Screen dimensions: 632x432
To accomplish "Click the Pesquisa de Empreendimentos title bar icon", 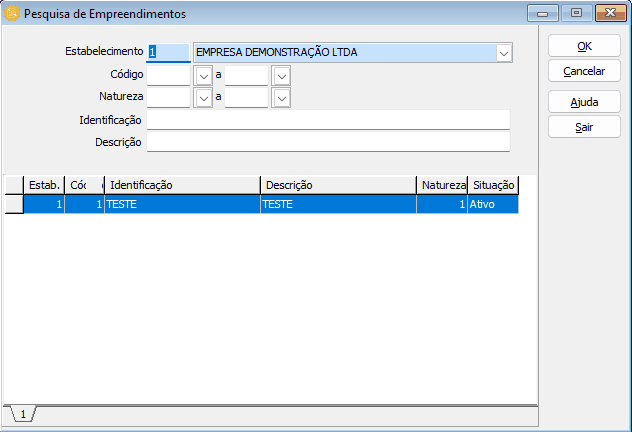I will click(x=12, y=14).
